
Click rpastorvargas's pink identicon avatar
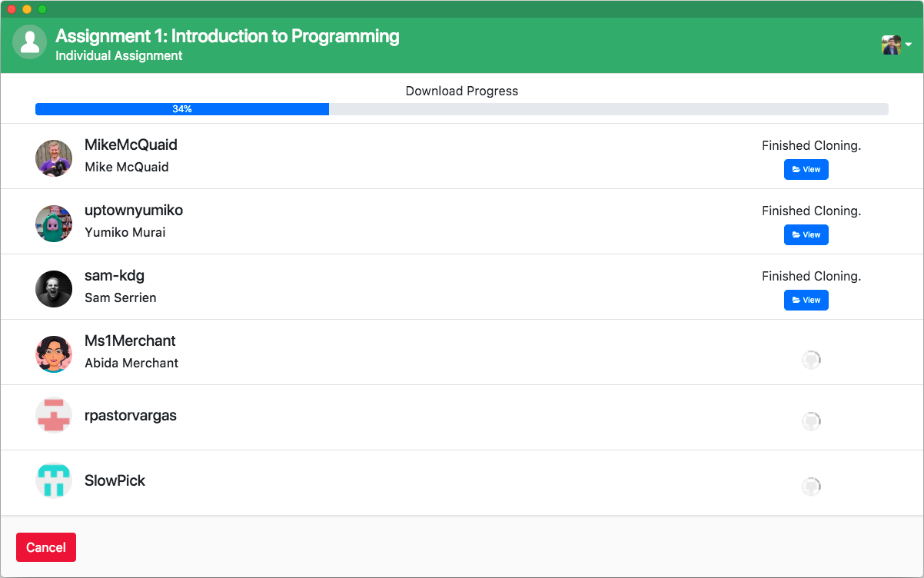tap(54, 416)
